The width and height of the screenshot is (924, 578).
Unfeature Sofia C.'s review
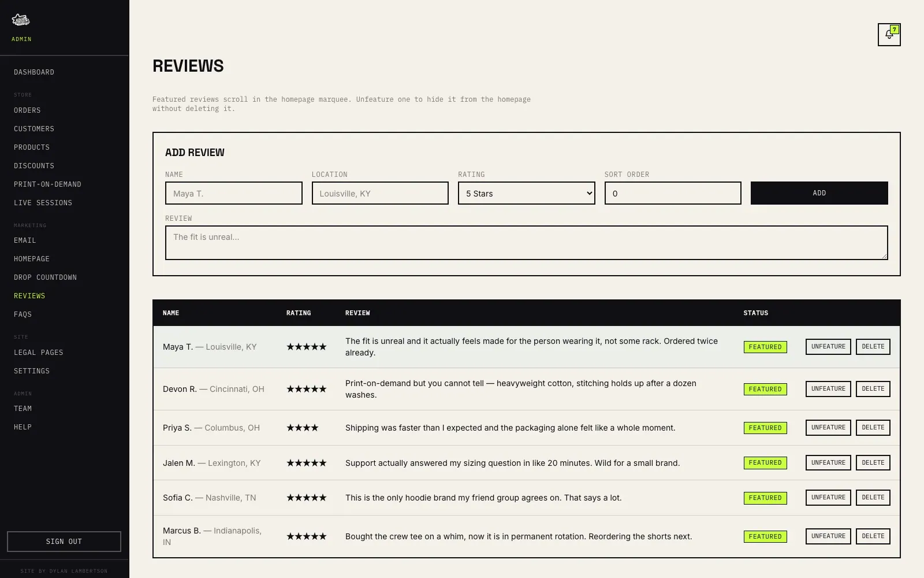[x=828, y=498]
